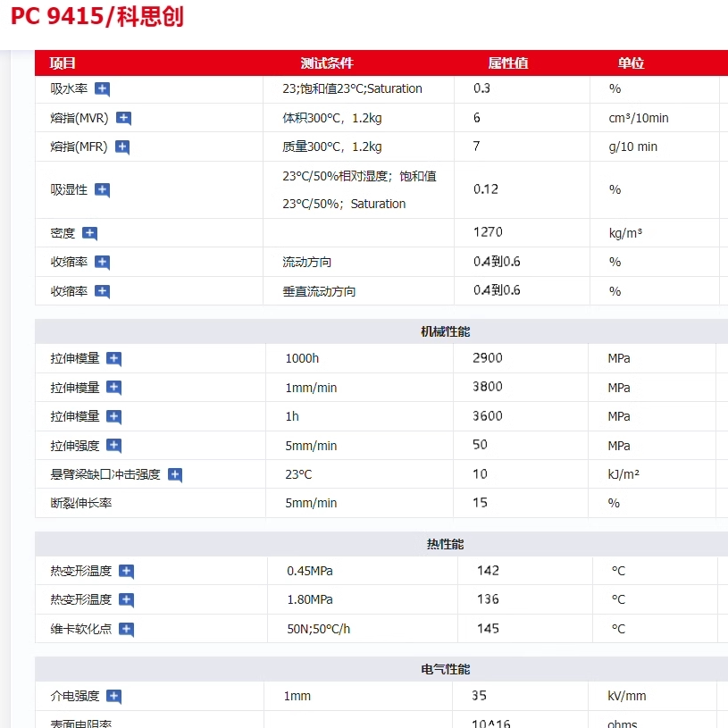The image size is (728, 728).
Task: Click the tensile modulus value 3800
Action: pos(488,387)
